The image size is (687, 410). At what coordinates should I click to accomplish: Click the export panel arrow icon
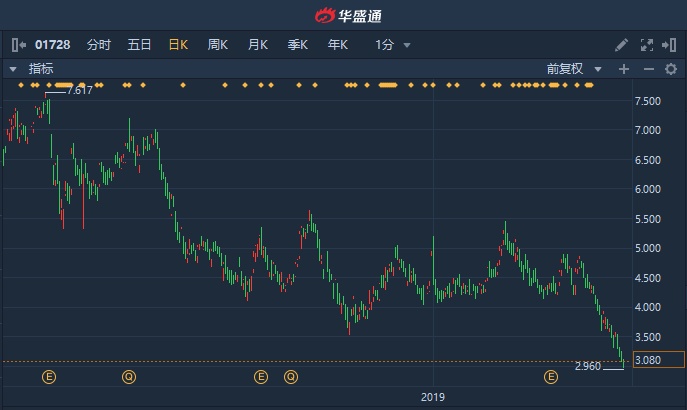point(668,45)
